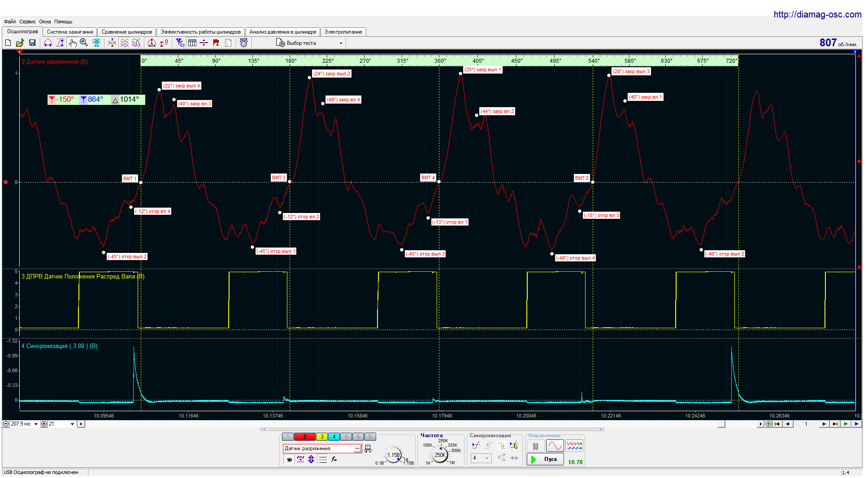868x478 pixels.
Task: Toggle the horizontal grid lines icon
Action: click(x=323, y=459)
